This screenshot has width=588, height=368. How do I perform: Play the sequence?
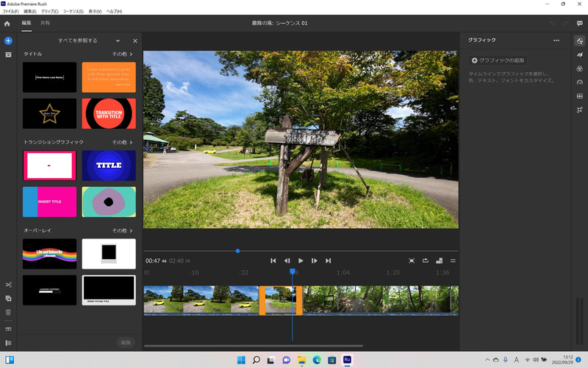pyautogui.click(x=301, y=261)
